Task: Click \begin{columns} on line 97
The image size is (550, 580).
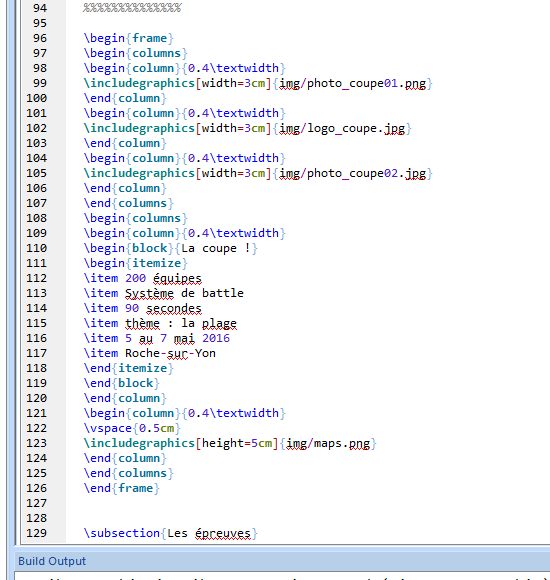Action: (x=135, y=53)
